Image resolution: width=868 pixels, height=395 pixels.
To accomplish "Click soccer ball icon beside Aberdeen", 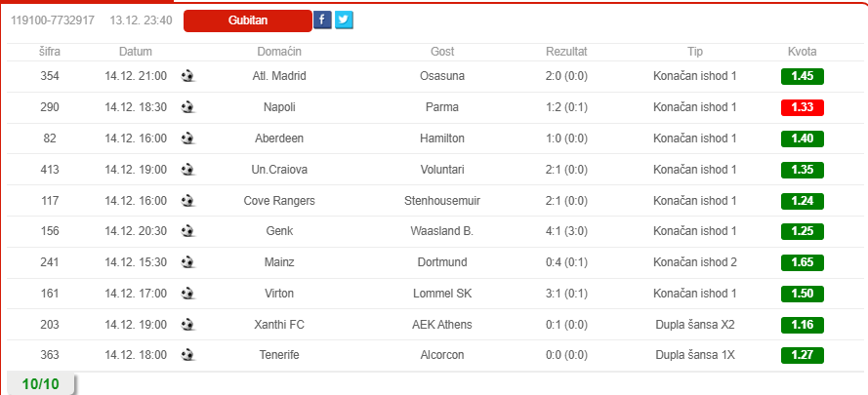I will pyautogui.click(x=187, y=138).
